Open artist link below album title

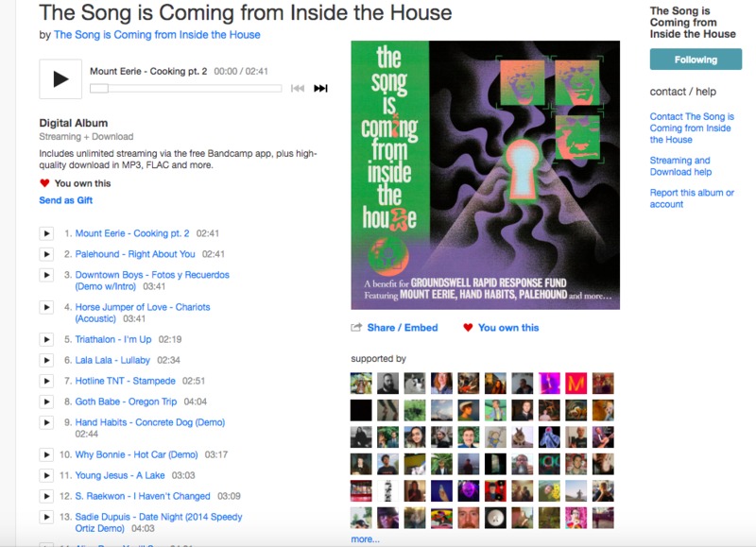(157, 35)
